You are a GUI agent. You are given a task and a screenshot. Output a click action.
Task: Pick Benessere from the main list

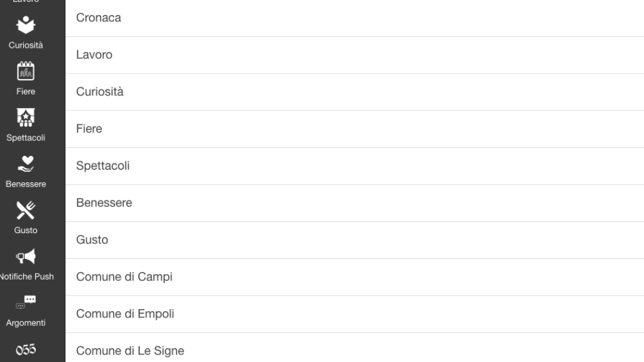(x=355, y=203)
